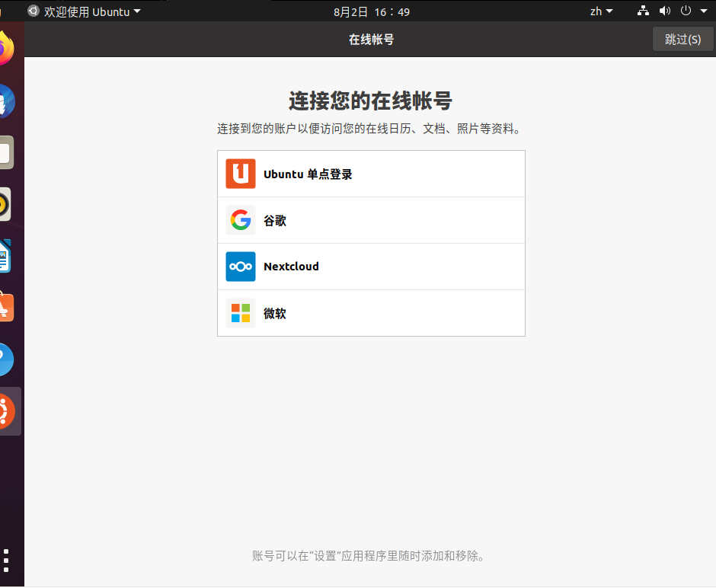Open Ubuntu Software store dock icon
This screenshot has height=588, width=716.
pos(6,307)
